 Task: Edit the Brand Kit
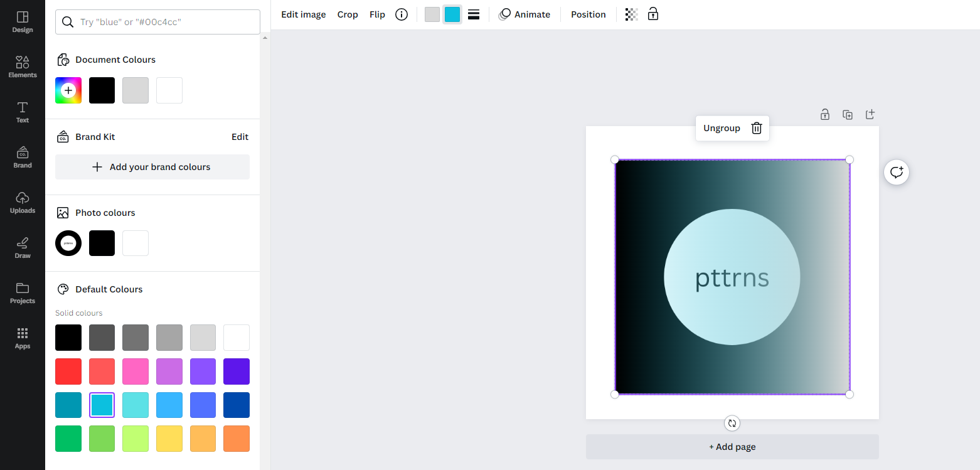240,137
